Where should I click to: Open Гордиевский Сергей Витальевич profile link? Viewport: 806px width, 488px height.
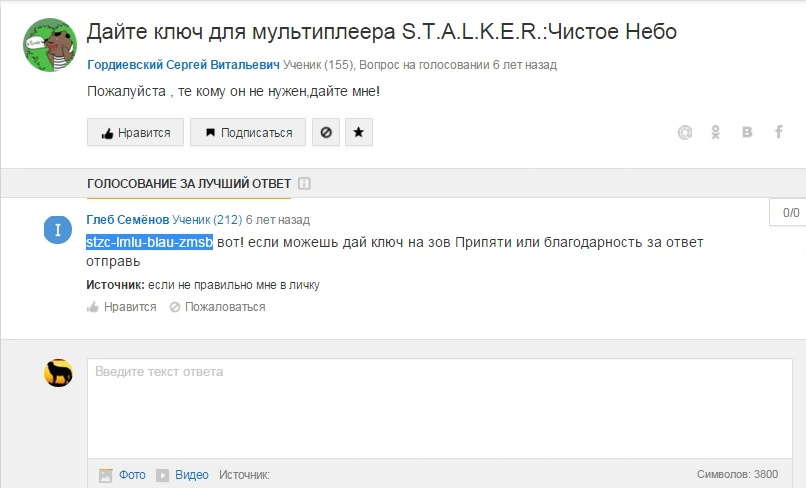[x=184, y=65]
